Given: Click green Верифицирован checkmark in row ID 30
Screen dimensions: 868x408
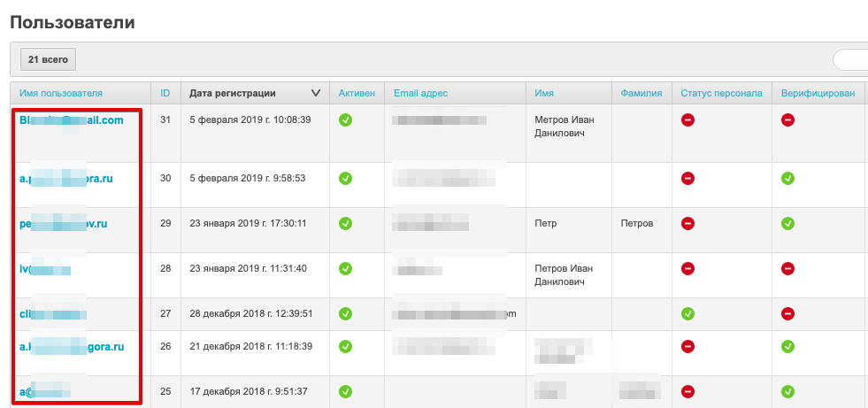Looking at the screenshot, I should (x=787, y=178).
